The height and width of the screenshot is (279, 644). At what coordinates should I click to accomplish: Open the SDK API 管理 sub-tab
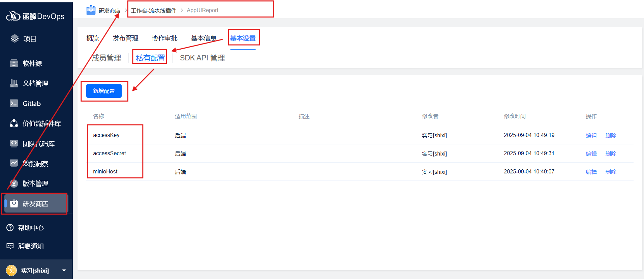coord(202,58)
